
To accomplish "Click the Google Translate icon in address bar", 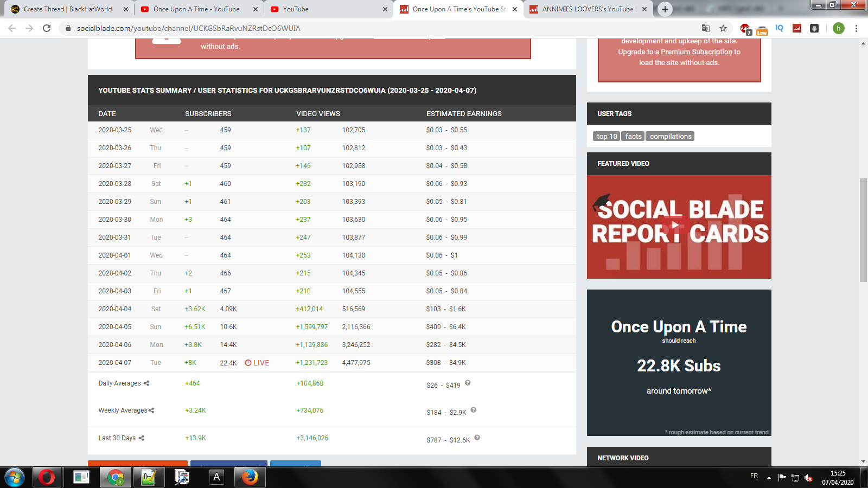I will point(705,28).
